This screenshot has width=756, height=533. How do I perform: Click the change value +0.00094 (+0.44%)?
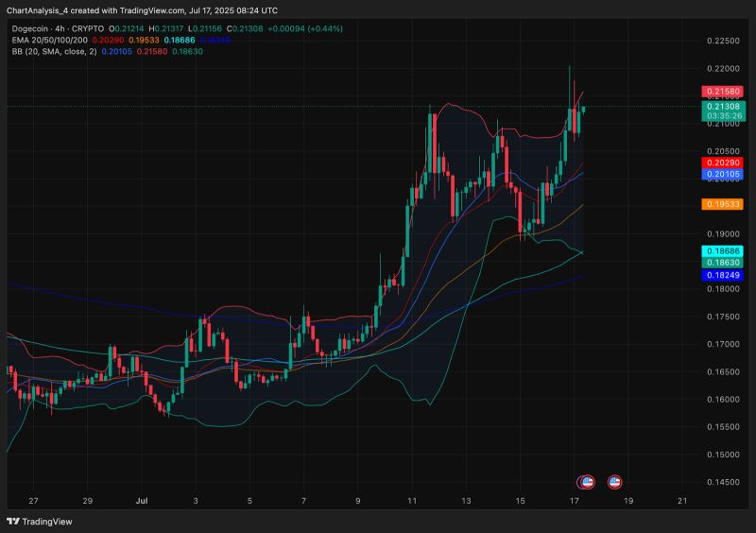[305, 29]
